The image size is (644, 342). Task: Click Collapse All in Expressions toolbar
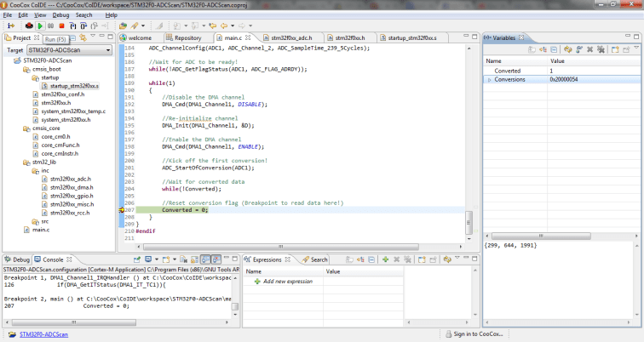coord(371,259)
